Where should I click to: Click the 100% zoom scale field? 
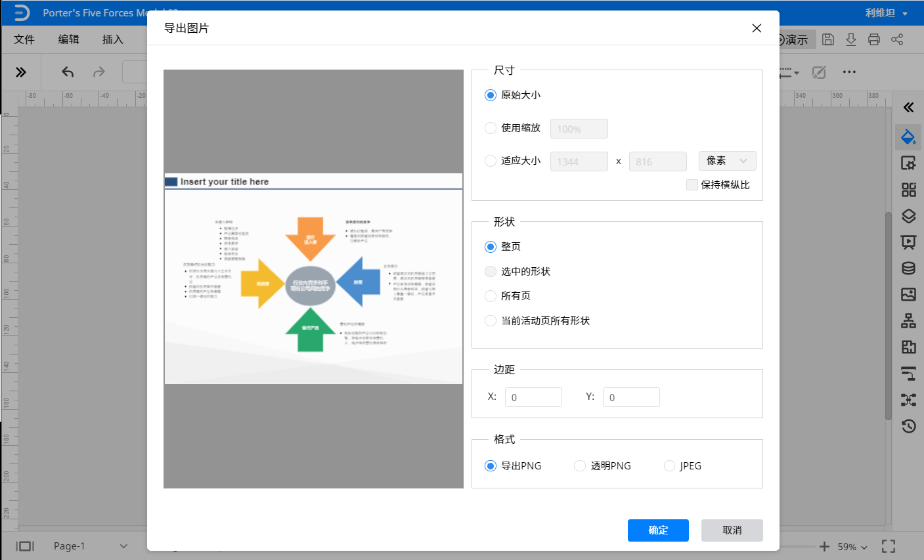(x=579, y=129)
